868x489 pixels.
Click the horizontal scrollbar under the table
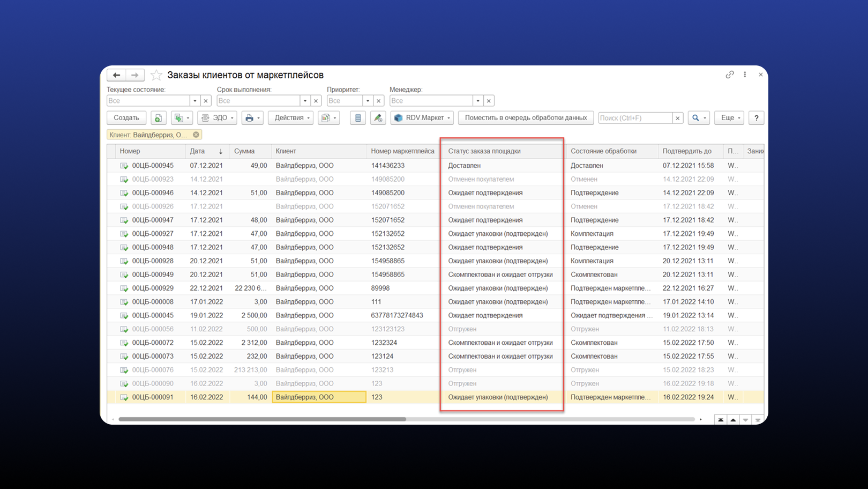coord(263,419)
